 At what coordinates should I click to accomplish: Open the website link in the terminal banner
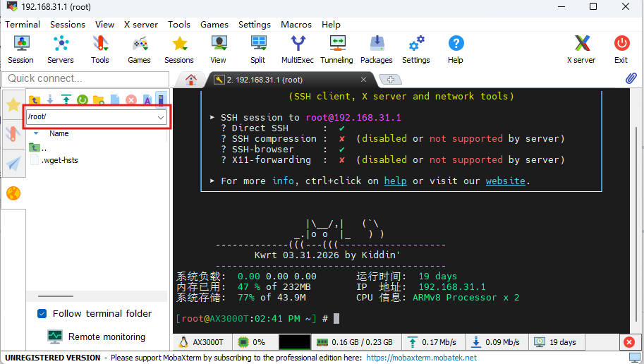505,181
